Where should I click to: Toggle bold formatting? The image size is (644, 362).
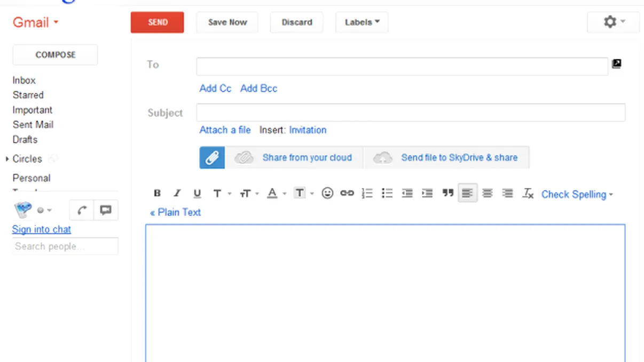[157, 193]
